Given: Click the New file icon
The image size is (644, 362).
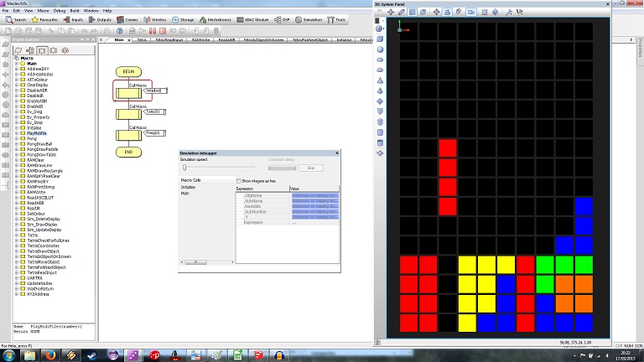Looking at the screenshot, I should tap(8, 31).
